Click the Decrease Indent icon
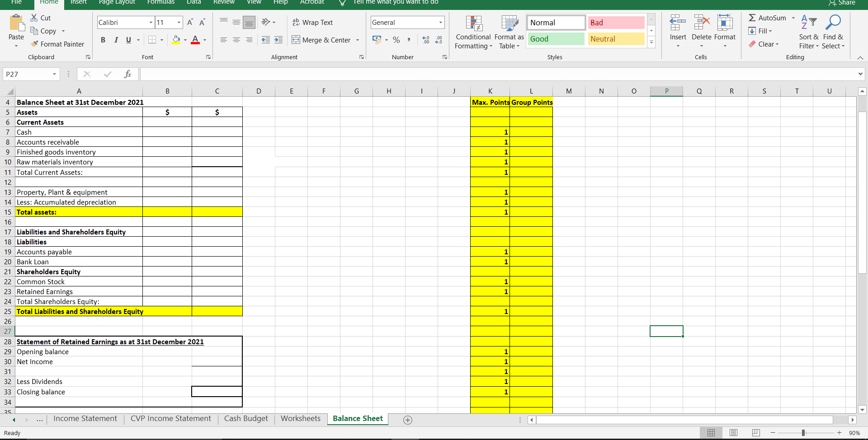The image size is (868, 440). coord(266,40)
